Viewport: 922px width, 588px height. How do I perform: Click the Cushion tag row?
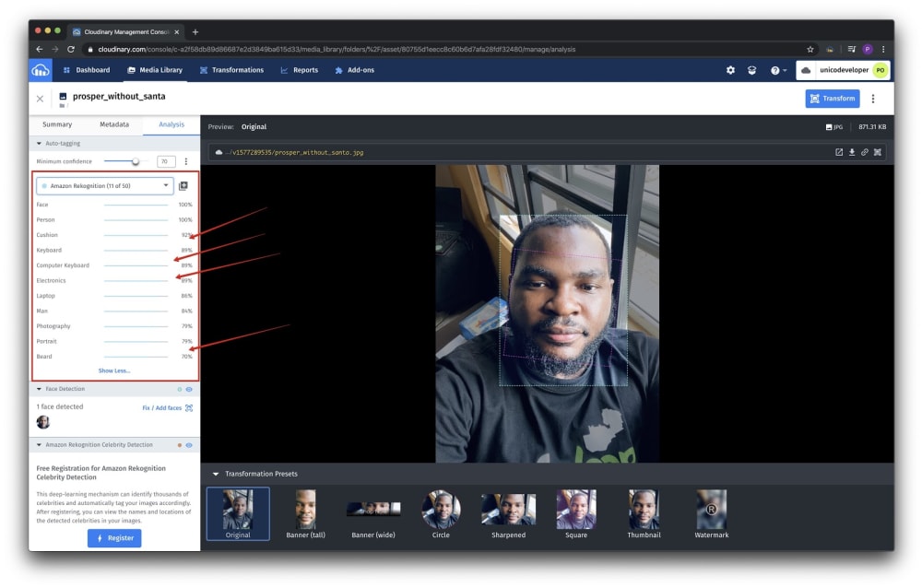tap(114, 235)
